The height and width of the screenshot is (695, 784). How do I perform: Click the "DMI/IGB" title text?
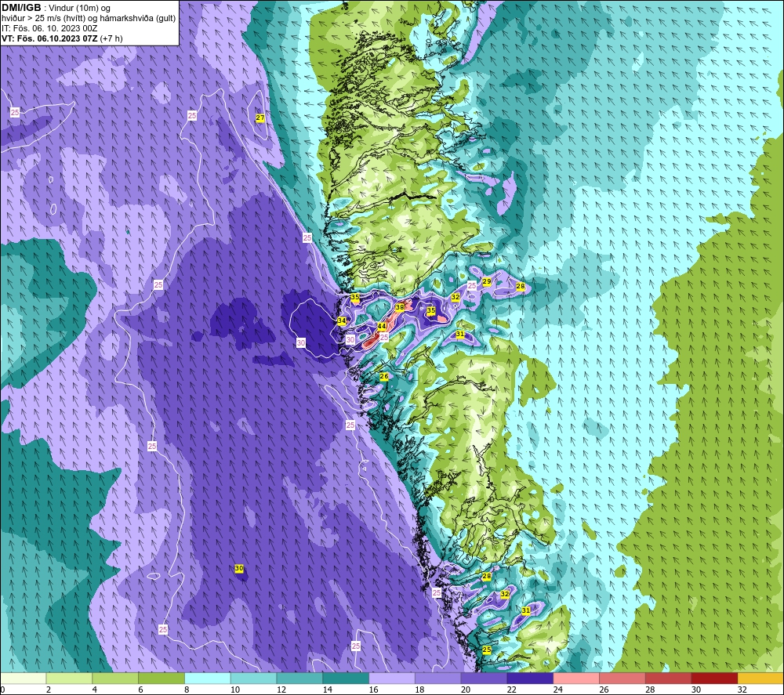[x=21, y=8]
